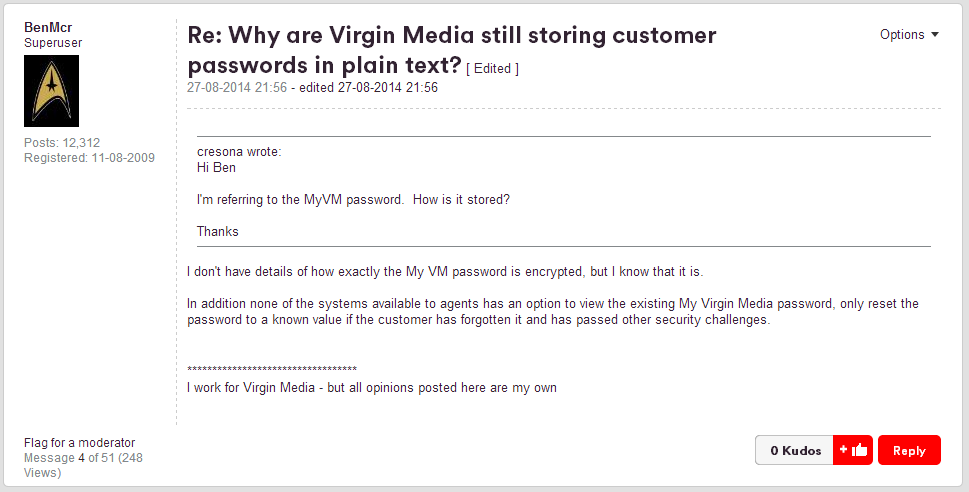
Task: Flag this post for a moderator
Action: (79, 443)
